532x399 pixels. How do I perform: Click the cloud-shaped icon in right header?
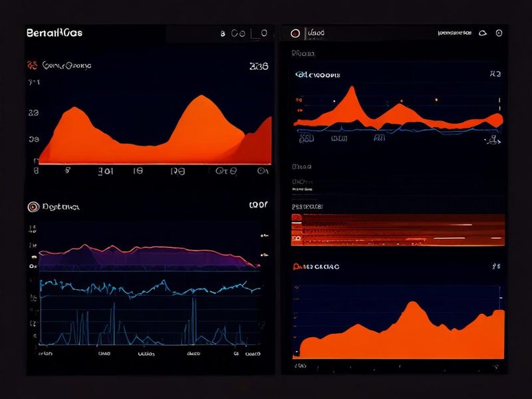point(483,33)
